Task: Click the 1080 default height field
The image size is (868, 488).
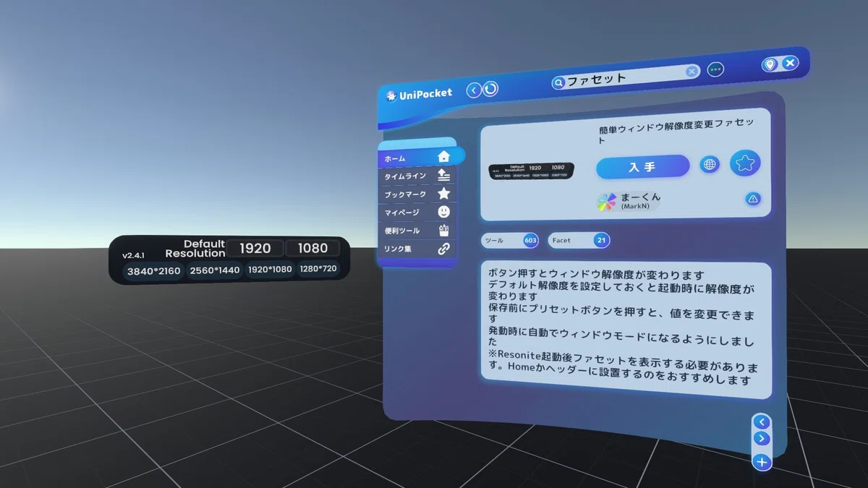Action: (x=312, y=249)
